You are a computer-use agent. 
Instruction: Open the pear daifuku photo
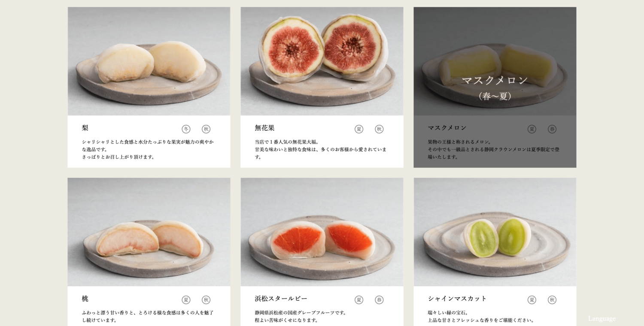click(x=149, y=61)
